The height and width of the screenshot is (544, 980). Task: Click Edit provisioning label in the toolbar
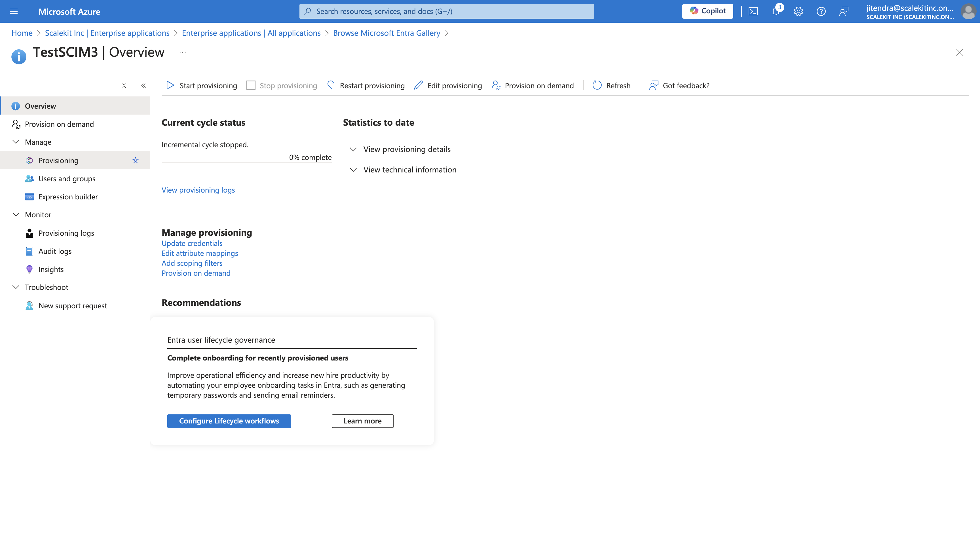point(455,86)
